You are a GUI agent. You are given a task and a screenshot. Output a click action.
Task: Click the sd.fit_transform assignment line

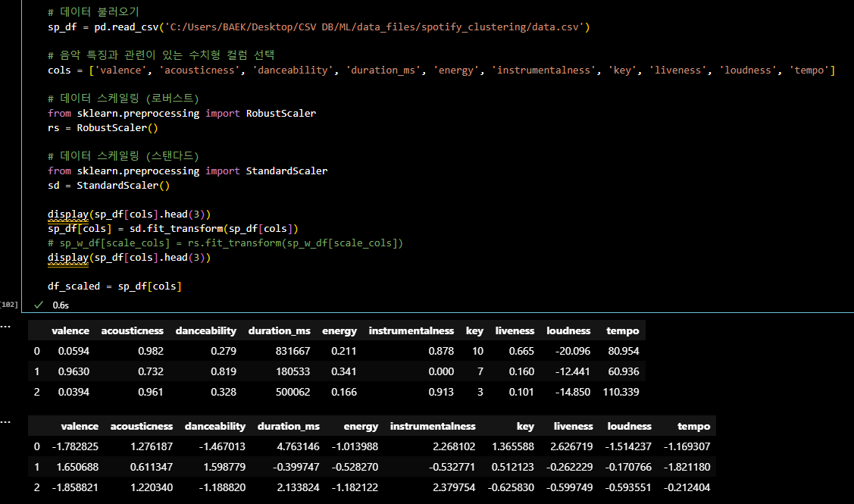(x=174, y=229)
